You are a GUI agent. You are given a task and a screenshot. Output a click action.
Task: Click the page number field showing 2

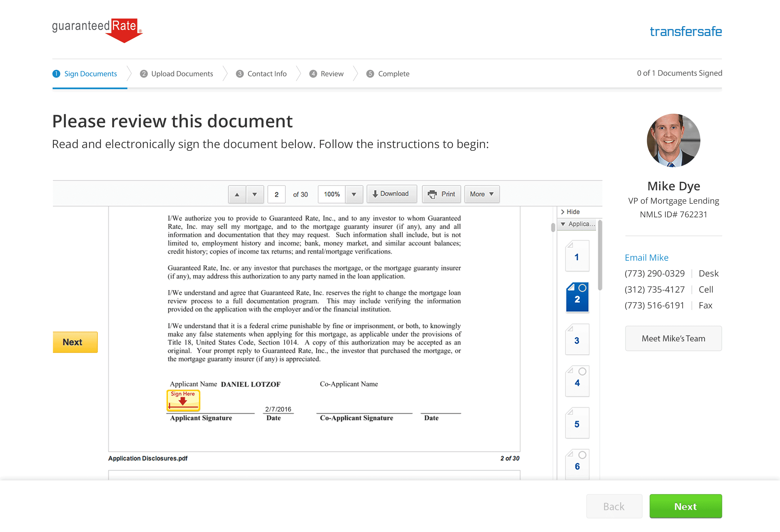pos(277,194)
